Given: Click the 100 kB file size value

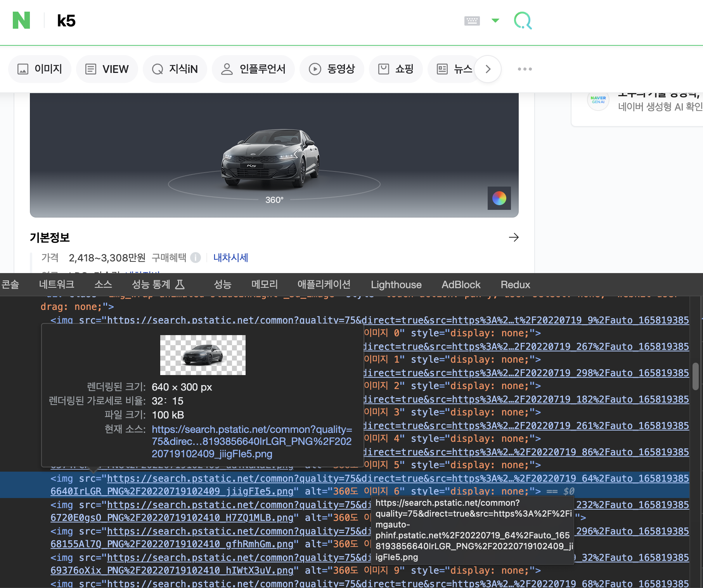Looking at the screenshot, I should [x=168, y=415].
